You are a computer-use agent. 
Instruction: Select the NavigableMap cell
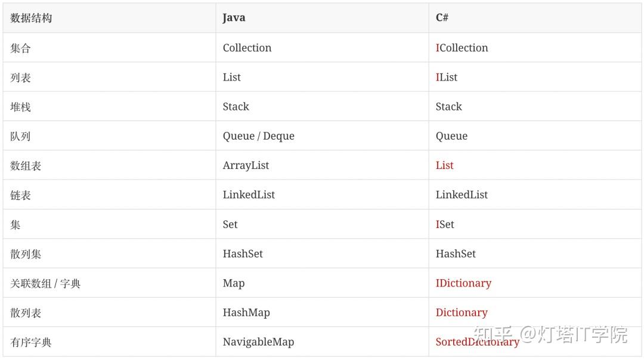tap(258, 342)
